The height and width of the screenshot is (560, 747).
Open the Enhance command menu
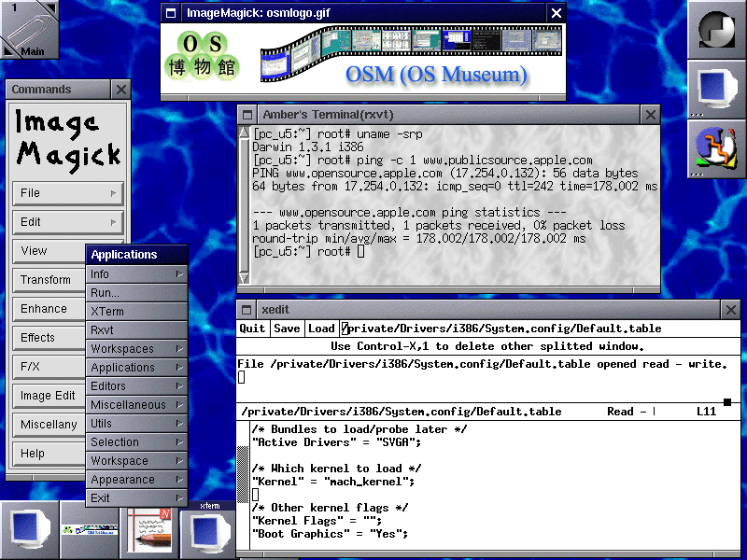(x=49, y=309)
